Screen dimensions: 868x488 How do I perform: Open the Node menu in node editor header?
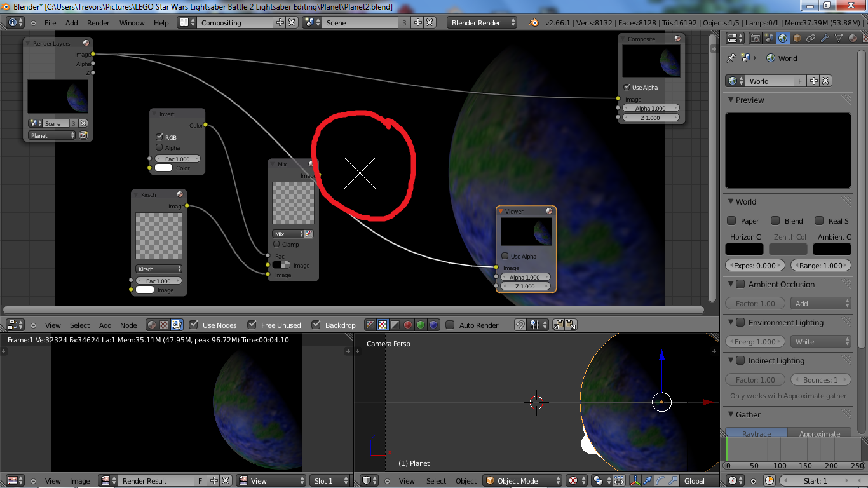(x=128, y=325)
